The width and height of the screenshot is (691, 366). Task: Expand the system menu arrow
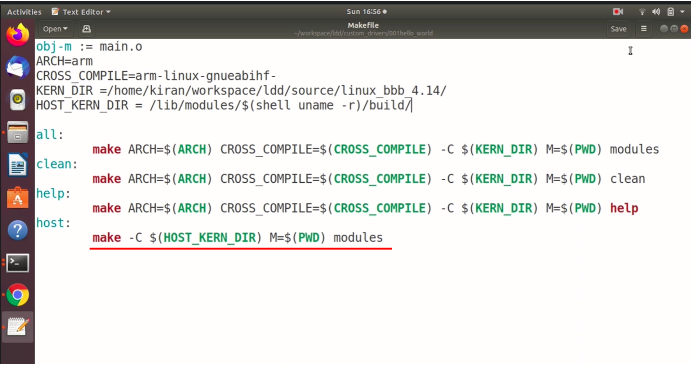(x=682, y=12)
